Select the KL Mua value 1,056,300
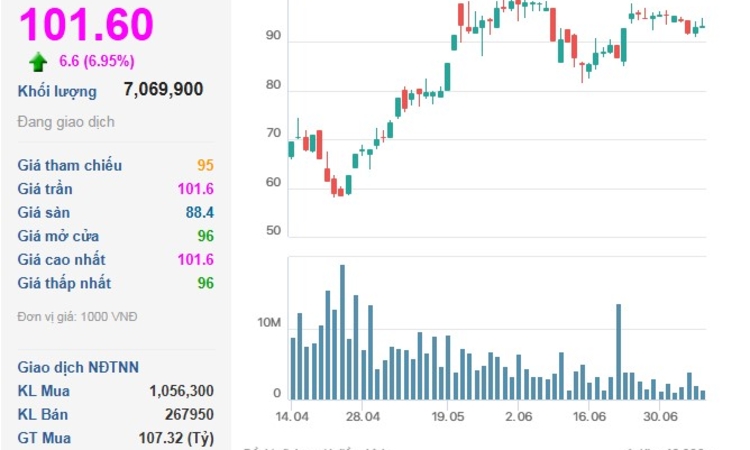Viewport: 750px width, 450px height. 181,391
